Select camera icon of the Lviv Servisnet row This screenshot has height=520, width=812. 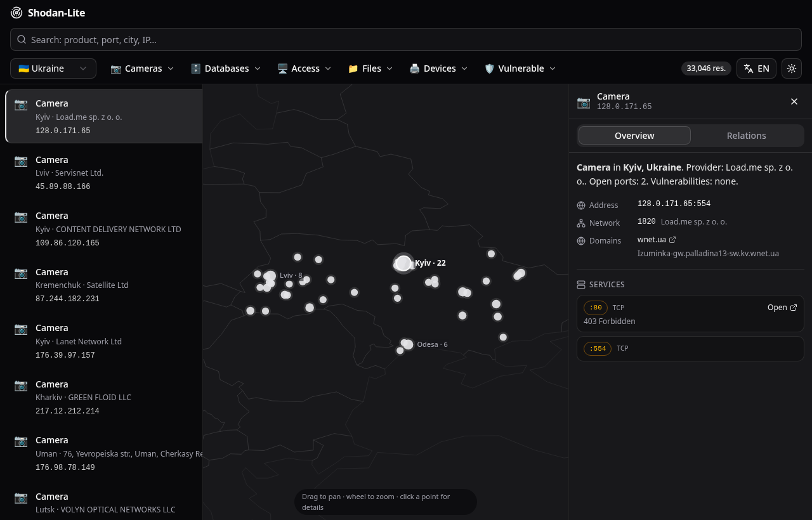(x=21, y=160)
